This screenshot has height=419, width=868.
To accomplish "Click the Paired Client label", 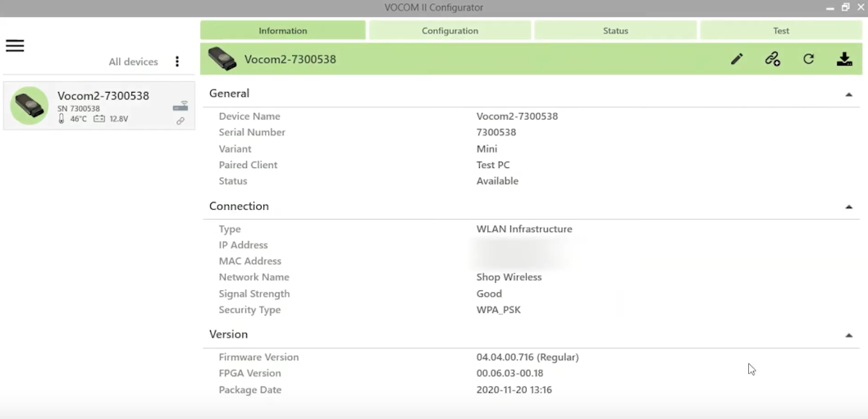I will pos(248,165).
